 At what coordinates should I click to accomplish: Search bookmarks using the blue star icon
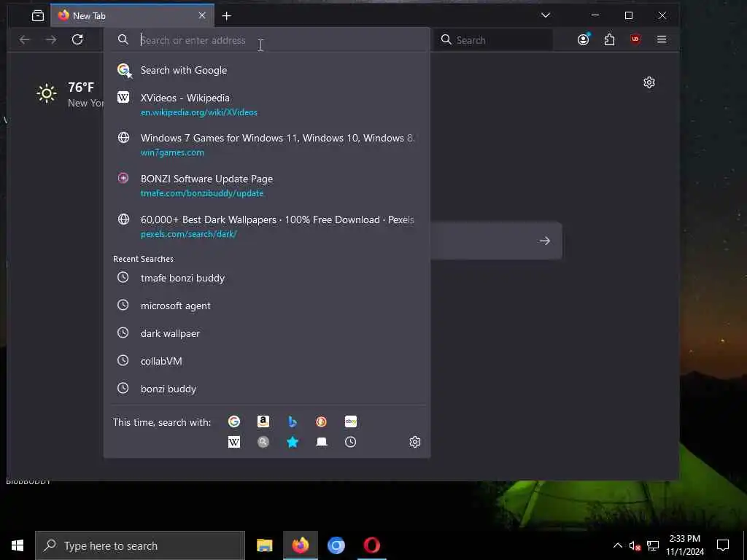coord(293,442)
